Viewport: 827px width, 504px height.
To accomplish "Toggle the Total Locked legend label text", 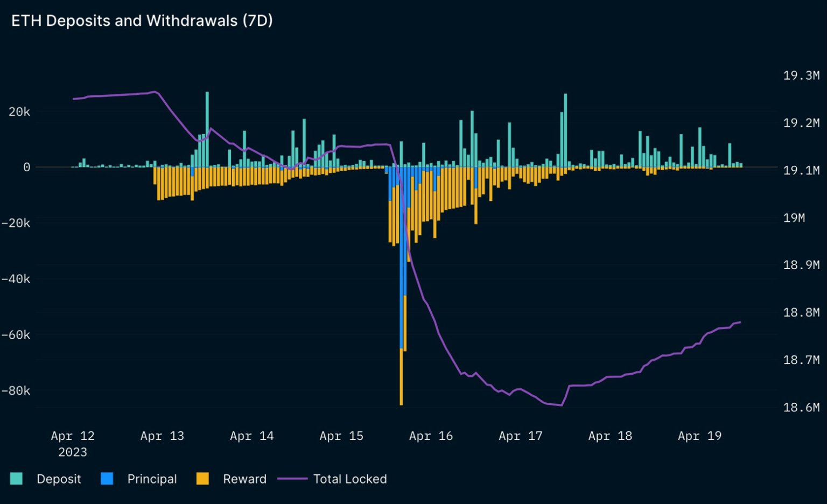I will tap(350, 479).
